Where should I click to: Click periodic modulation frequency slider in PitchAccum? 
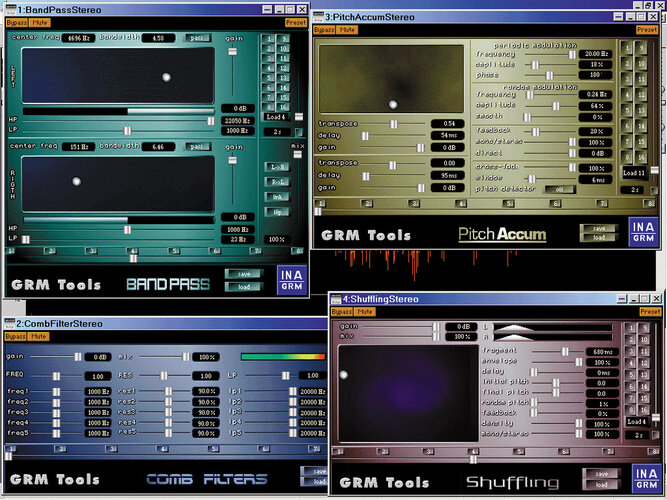pyautogui.click(x=572, y=54)
